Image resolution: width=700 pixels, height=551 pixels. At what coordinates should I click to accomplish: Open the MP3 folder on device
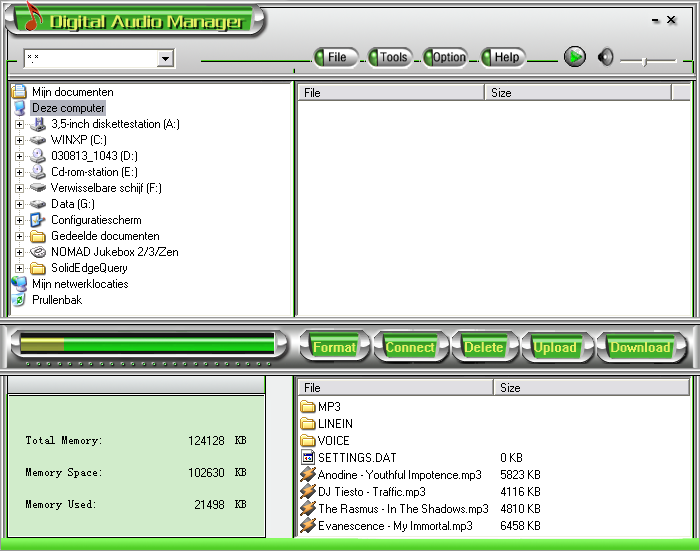click(x=329, y=407)
